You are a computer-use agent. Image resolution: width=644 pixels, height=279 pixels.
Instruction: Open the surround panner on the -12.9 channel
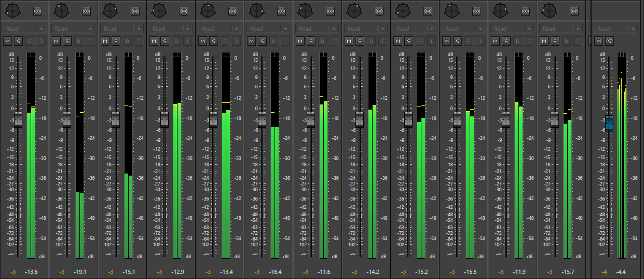(159, 10)
